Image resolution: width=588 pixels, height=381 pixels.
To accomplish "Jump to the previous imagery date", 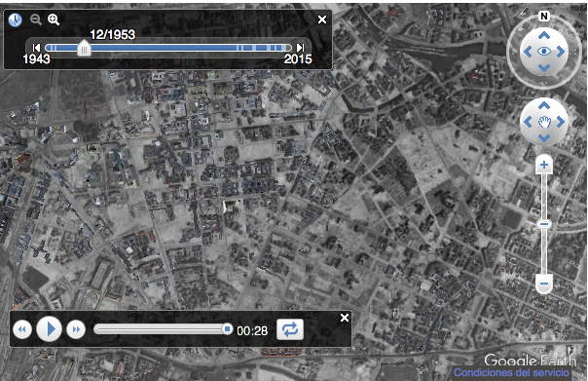I will [x=36, y=48].
